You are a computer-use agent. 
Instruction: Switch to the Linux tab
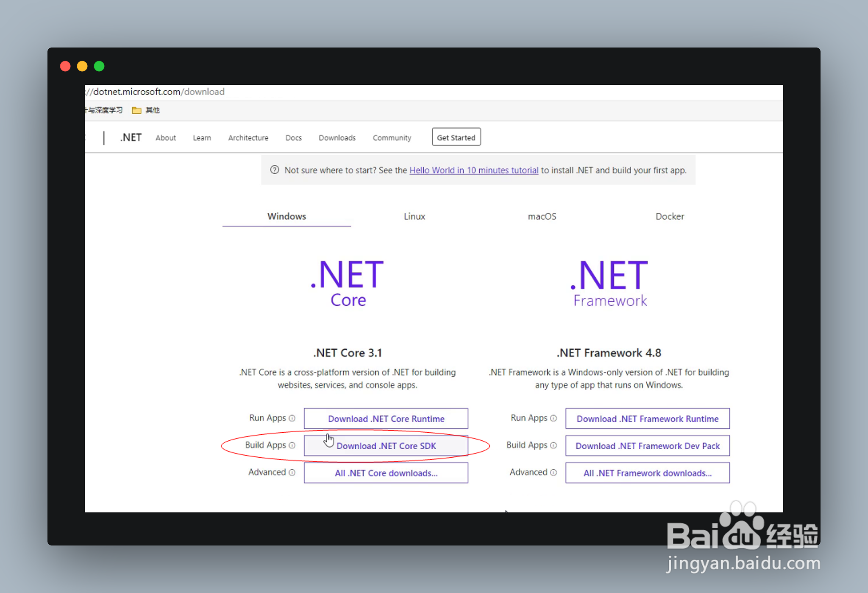coord(414,216)
